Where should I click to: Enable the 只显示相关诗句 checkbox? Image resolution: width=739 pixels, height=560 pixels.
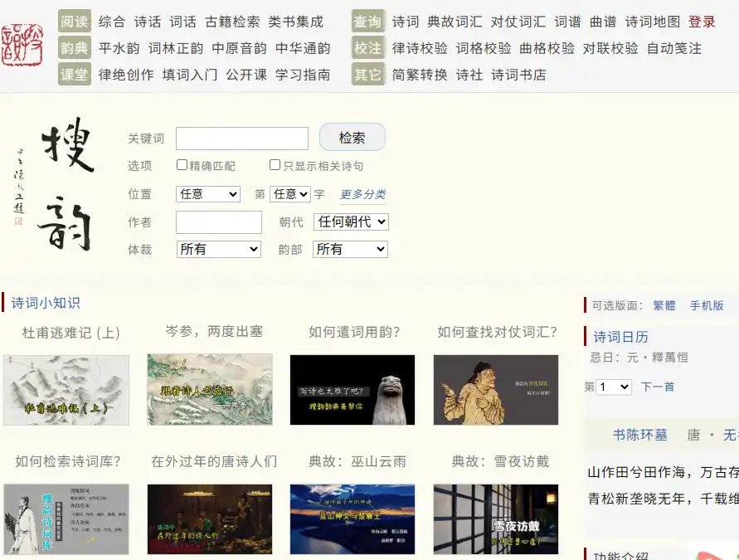click(x=275, y=164)
